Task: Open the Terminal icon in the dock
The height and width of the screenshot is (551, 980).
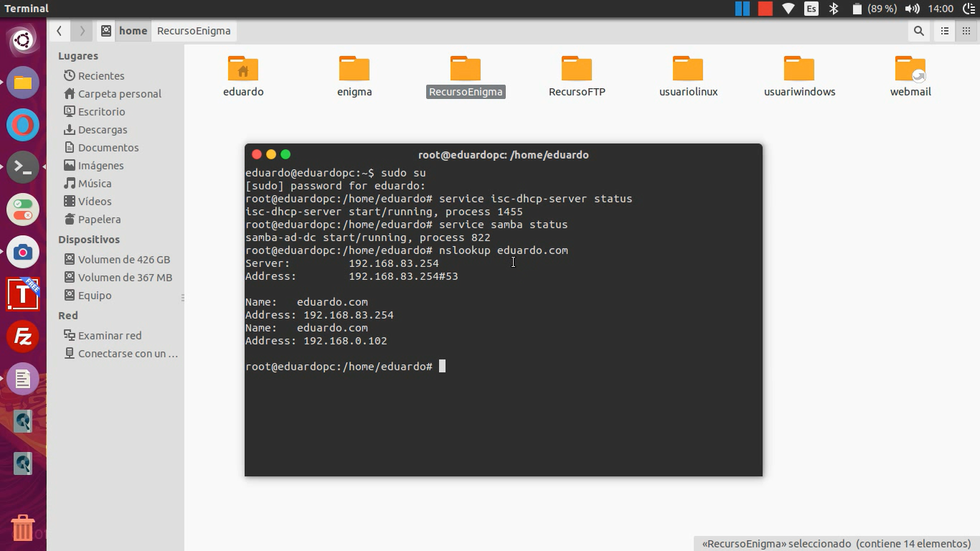Action: (23, 167)
